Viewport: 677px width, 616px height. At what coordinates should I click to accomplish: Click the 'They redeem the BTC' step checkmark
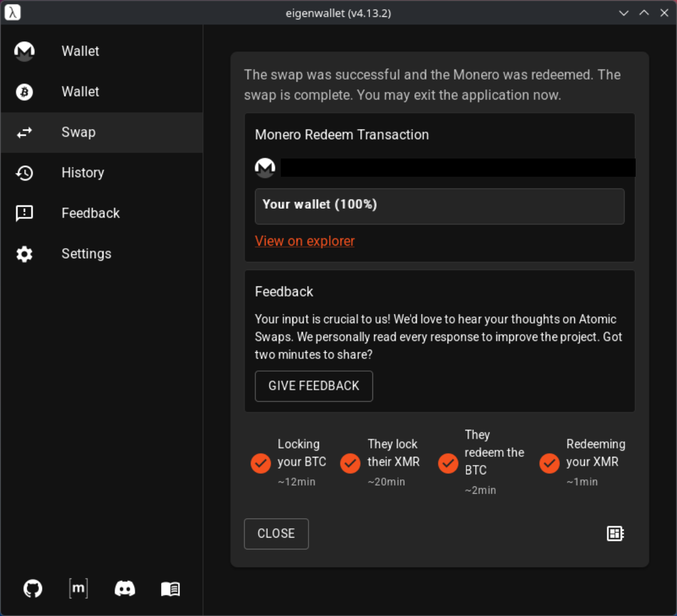(x=448, y=463)
